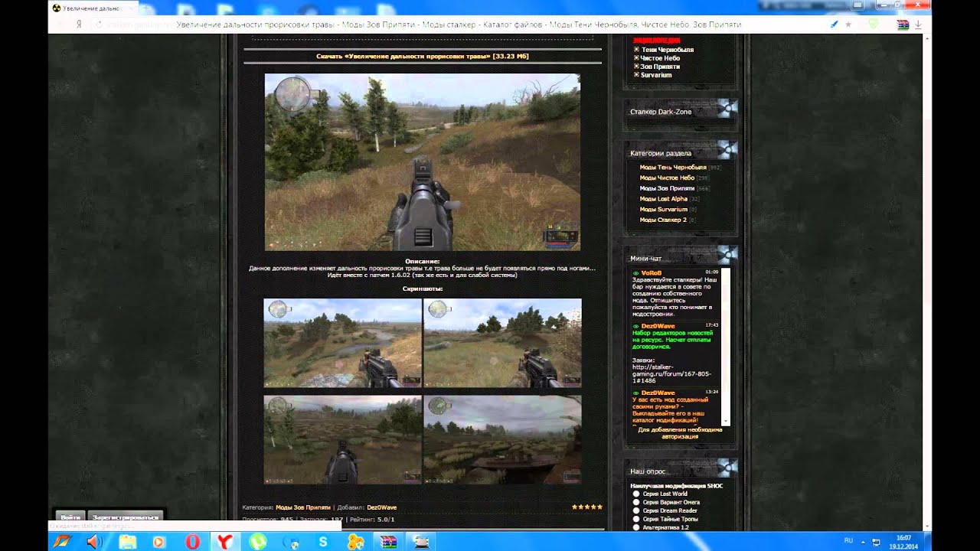Select poll option 'Серия Lost World'

click(636, 494)
